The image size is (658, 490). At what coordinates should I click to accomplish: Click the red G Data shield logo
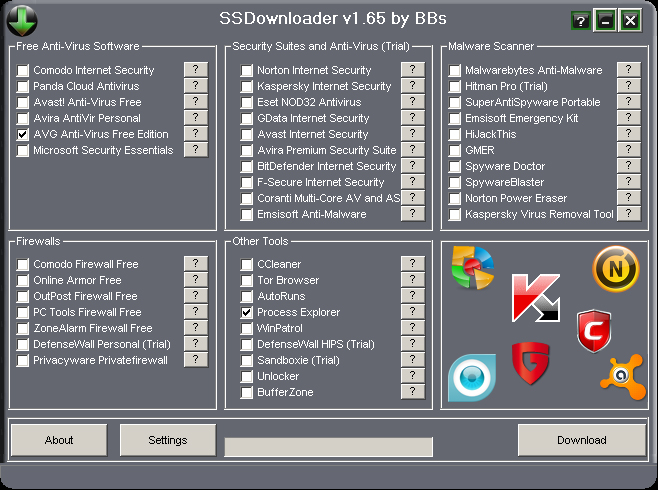(x=531, y=364)
